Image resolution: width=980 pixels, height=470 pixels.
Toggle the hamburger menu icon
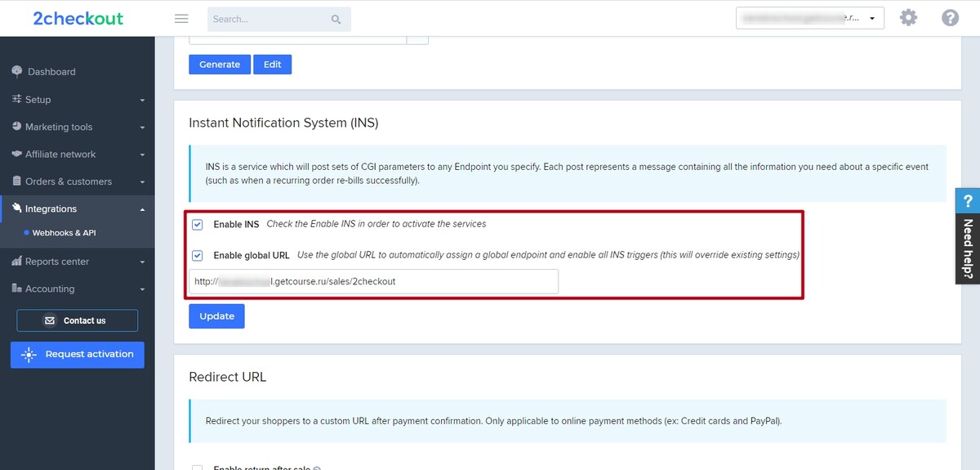coord(181,19)
